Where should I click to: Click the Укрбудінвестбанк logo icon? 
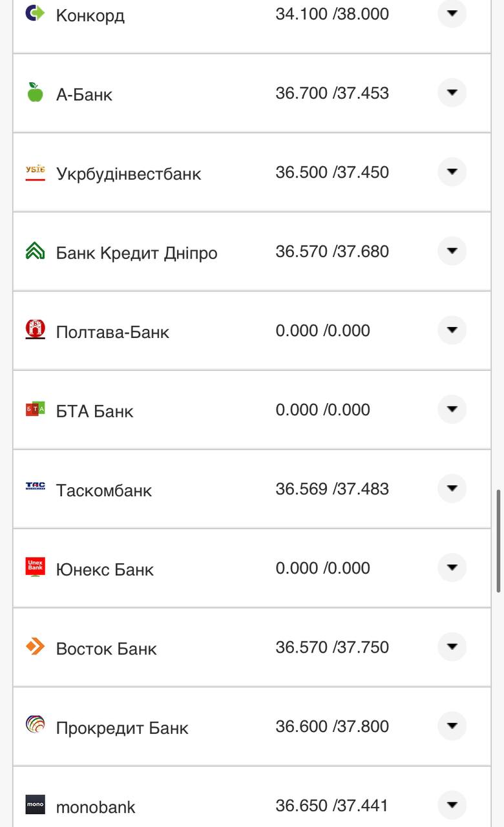(35, 173)
